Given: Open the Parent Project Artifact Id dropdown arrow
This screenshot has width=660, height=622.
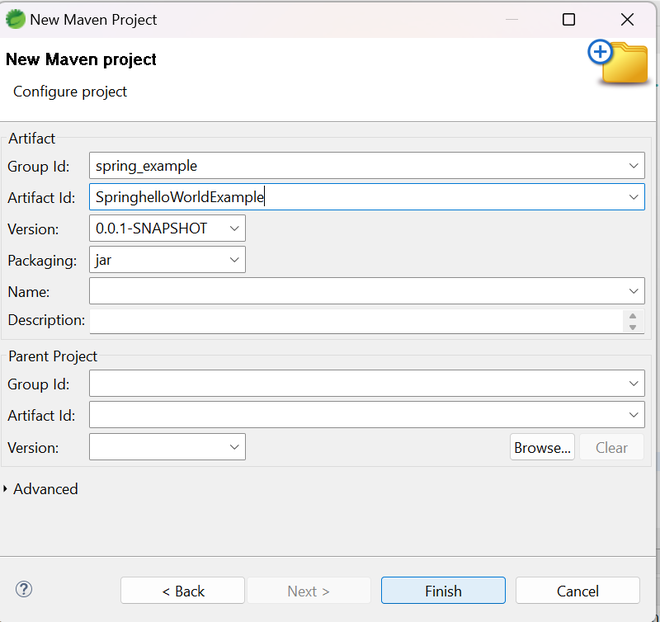Looking at the screenshot, I should point(633,415).
